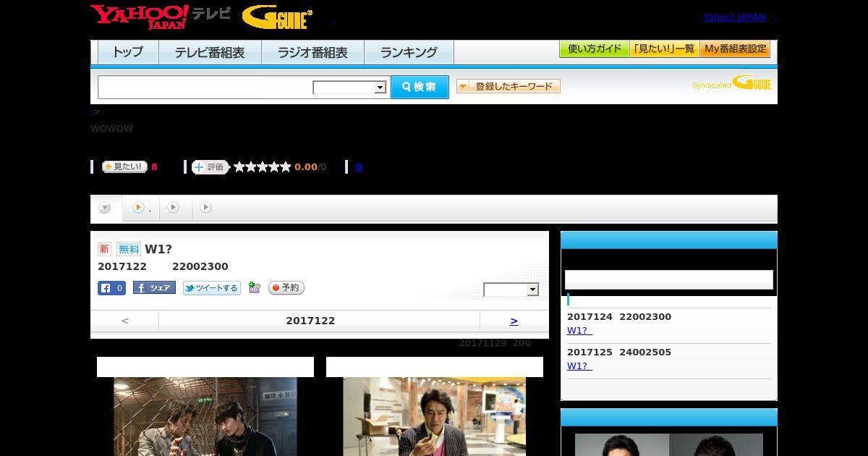Open the review count link 0
This screenshot has height=456, width=868.
point(359,167)
